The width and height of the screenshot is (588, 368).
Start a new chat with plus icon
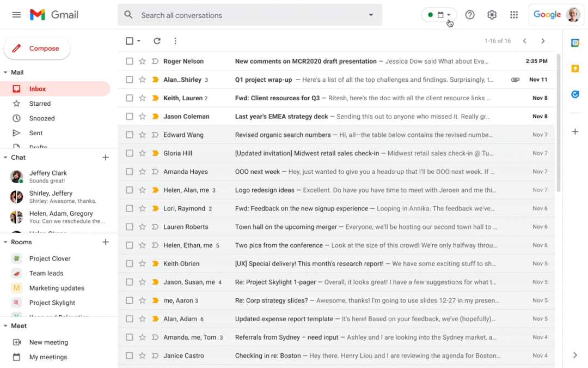[106, 158]
